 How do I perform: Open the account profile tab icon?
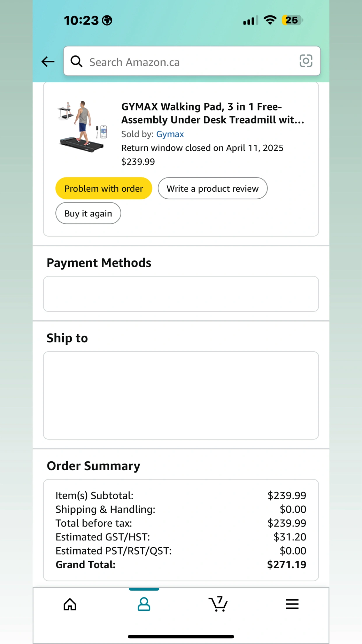tap(144, 604)
